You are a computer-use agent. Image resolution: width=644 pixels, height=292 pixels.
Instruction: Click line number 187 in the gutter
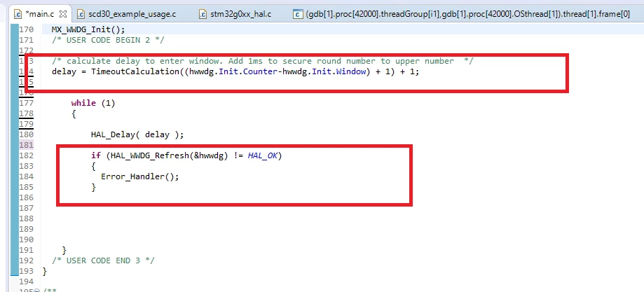(27, 208)
